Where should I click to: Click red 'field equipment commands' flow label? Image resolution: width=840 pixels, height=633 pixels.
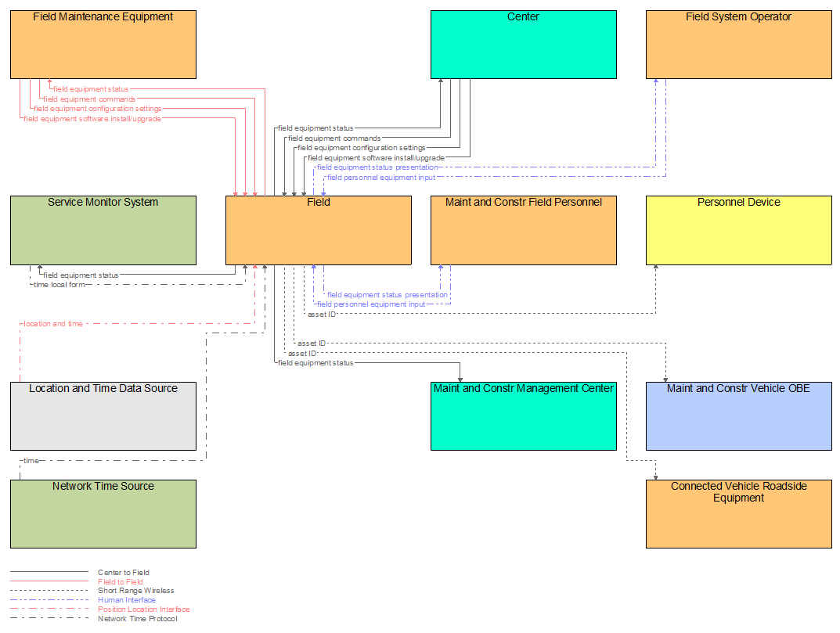click(89, 99)
